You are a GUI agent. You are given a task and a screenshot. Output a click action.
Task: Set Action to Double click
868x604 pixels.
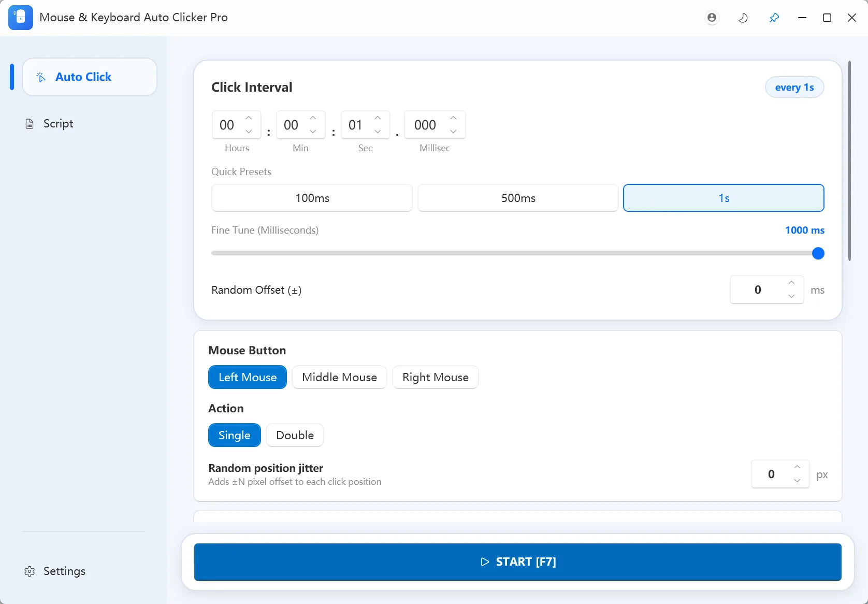coord(295,435)
